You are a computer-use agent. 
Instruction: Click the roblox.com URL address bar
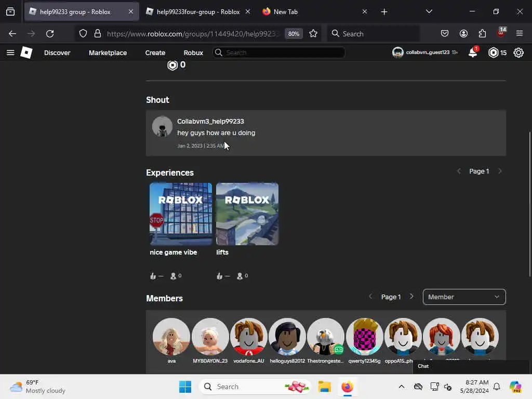(193, 34)
